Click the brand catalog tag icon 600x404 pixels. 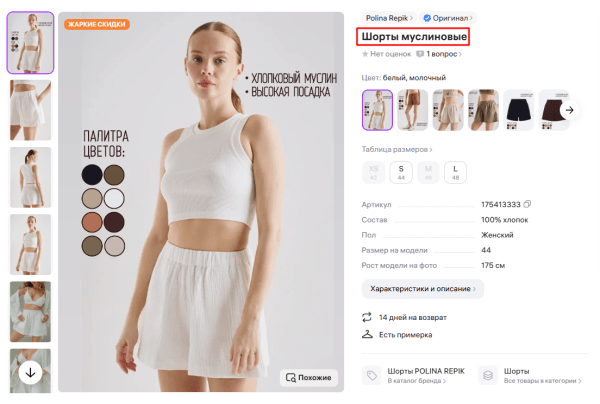click(372, 375)
